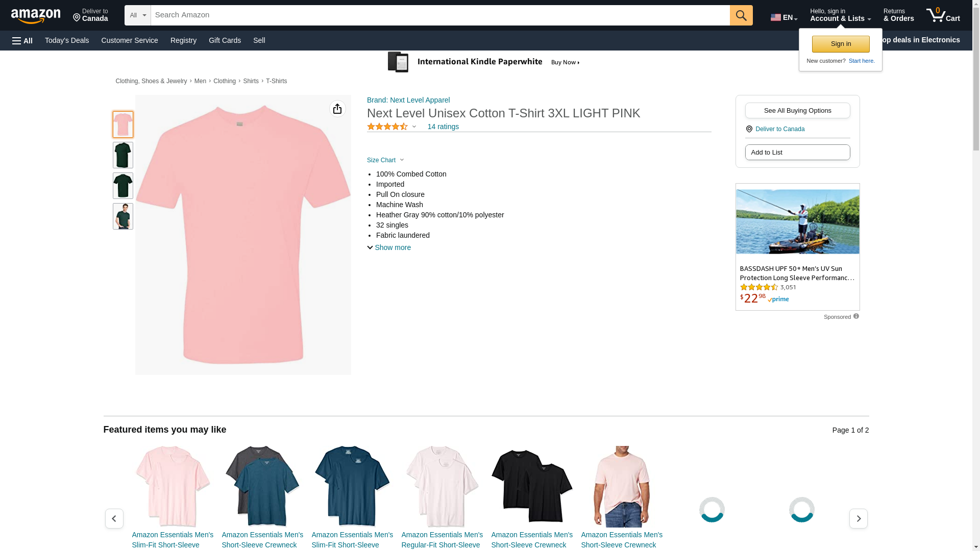The image size is (980, 551).
Task: Expand the EN language selector
Action: point(783,17)
